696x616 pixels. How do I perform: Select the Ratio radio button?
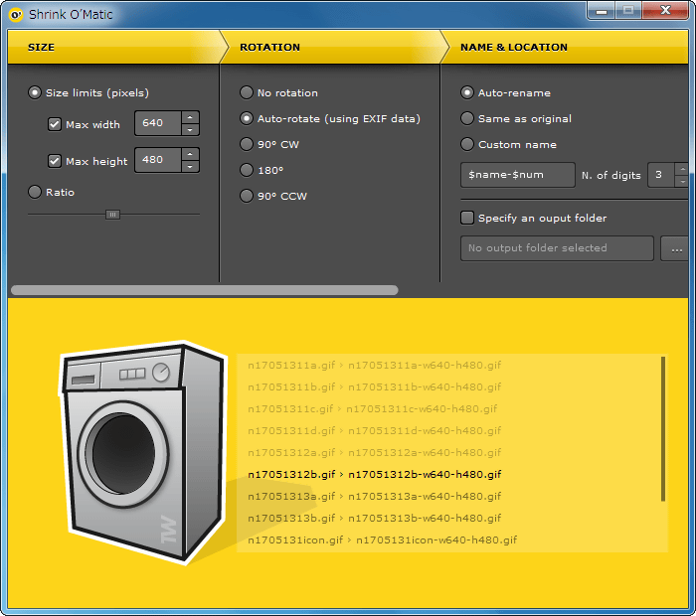[x=35, y=192]
